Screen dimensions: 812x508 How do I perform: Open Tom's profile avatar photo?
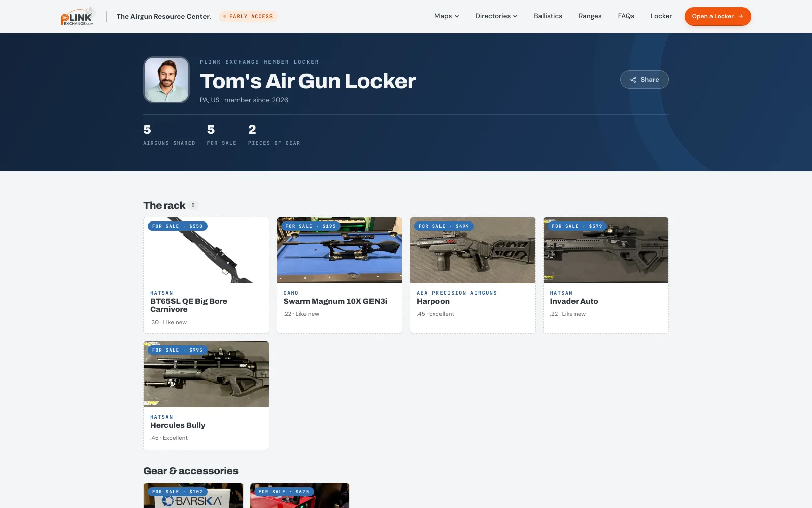pyautogui.click(x=166, y=80)
